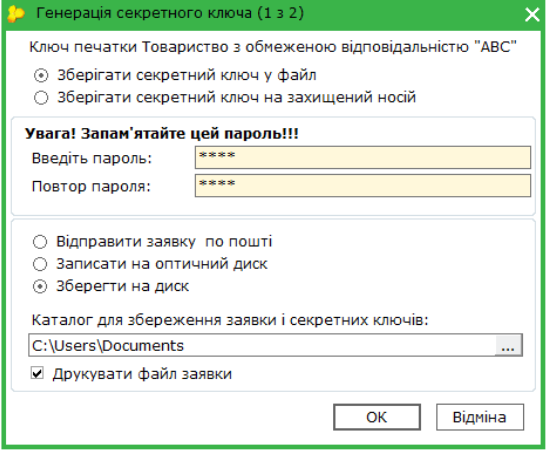Image resolution: width=546 pixels, height=450 pixels.
Task: Click the dialog title 'Генерація секретного ключа'
Action: (144, 13)
